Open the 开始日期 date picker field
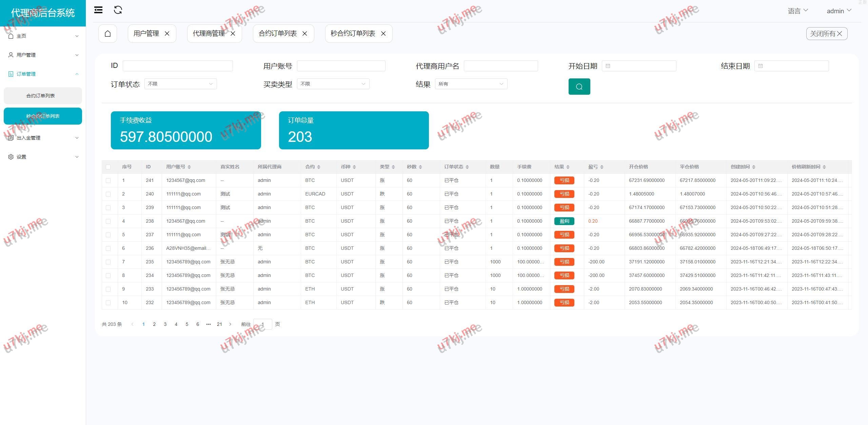Image resolution: width=868 pixels, height=425 pixels. pyautogui.click(x=639, y=66)
